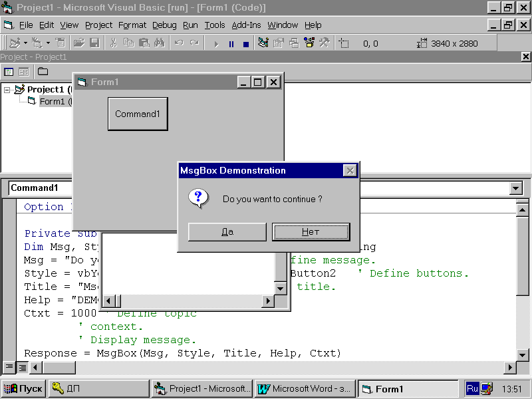The image size is (532, 399).
Task: Click the scroll left arrow in the white panel
Action: pos(108,301)
